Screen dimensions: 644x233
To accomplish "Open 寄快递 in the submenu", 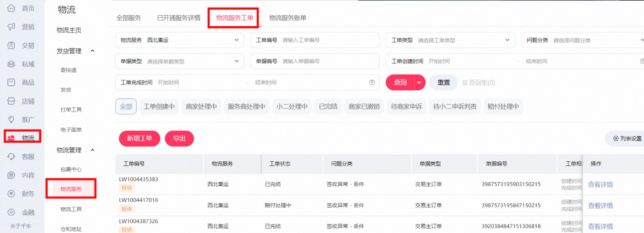I will (68, 70).
